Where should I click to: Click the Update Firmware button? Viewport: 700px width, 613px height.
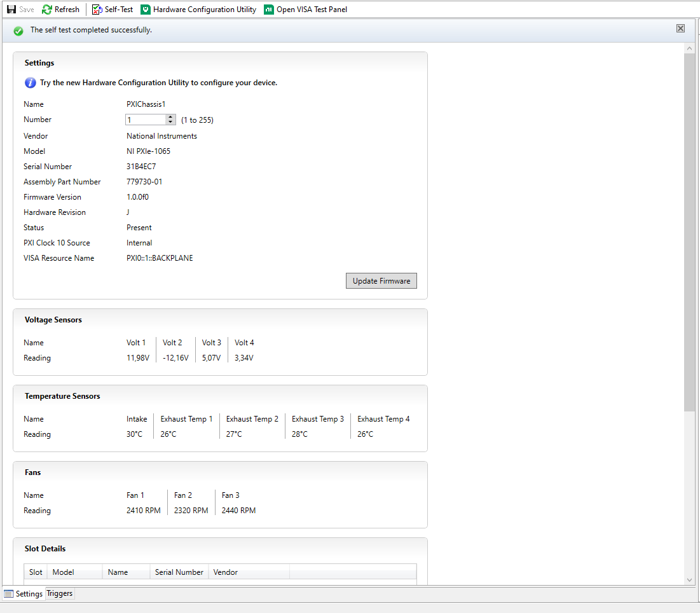(381, 281)
